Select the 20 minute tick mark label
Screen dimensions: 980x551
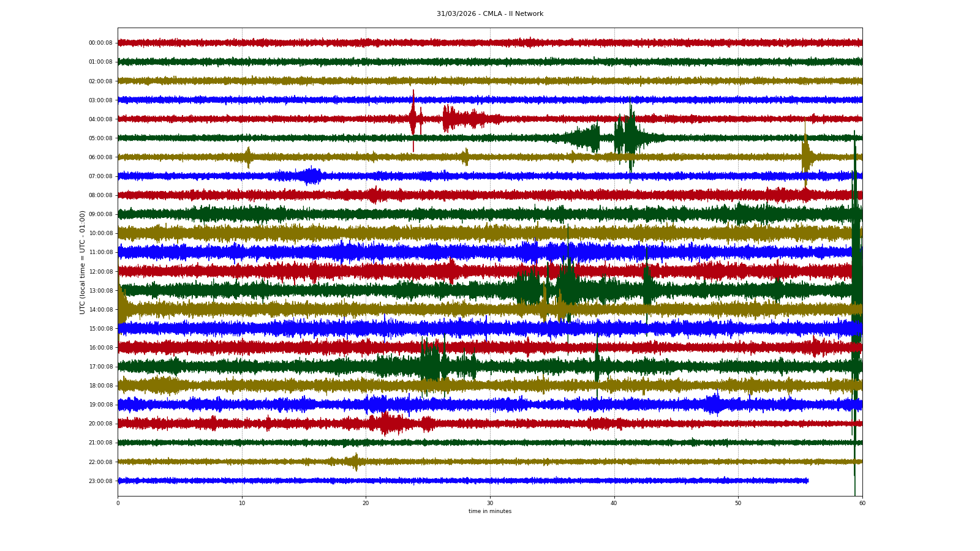366,503
